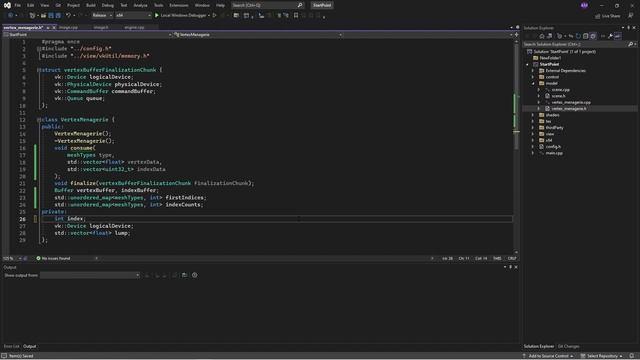
Task: Open the File menu
Action: click(x=18, y=5)
